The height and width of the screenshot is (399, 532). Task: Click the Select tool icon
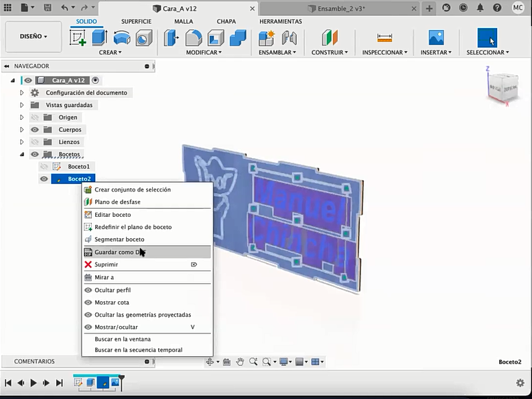tap(487, 37)
